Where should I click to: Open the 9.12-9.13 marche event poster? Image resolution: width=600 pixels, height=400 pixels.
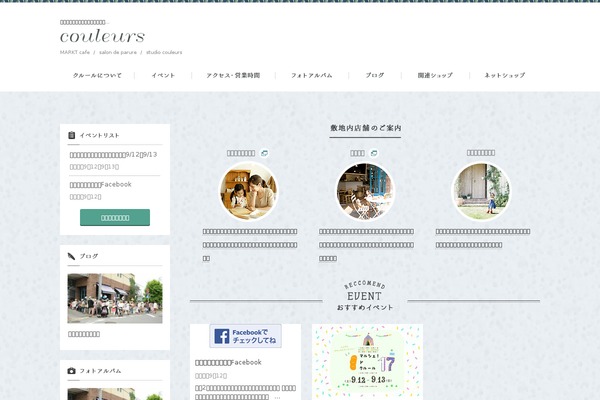coord(367,362)
